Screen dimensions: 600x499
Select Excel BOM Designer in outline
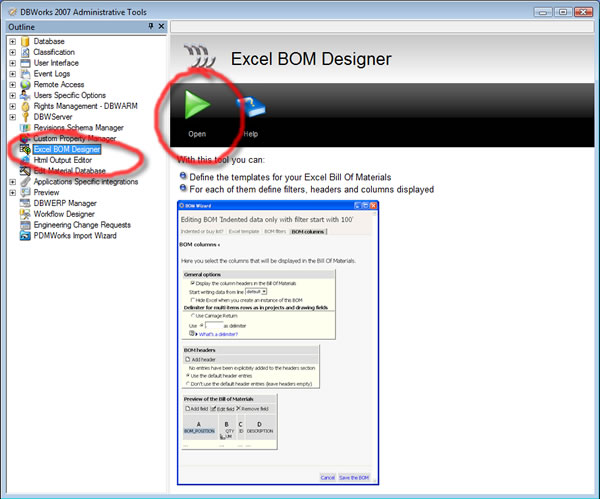(x=67, y=149)
